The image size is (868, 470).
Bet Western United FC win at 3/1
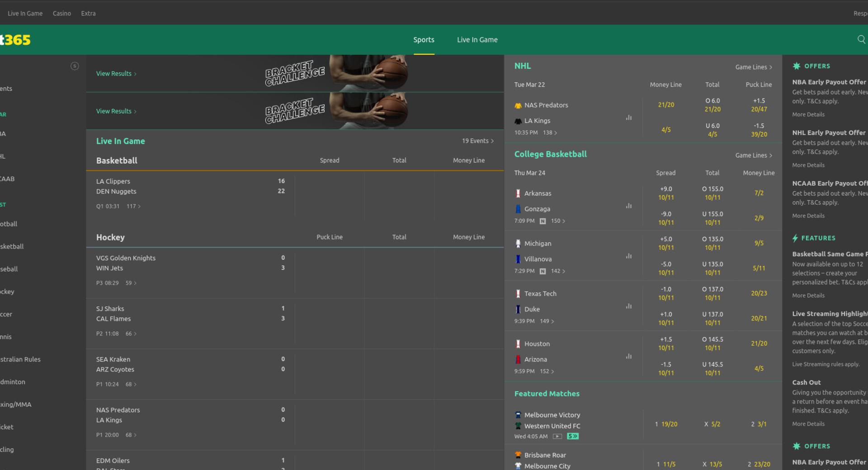pyautogui.click(x=759, y=424)
